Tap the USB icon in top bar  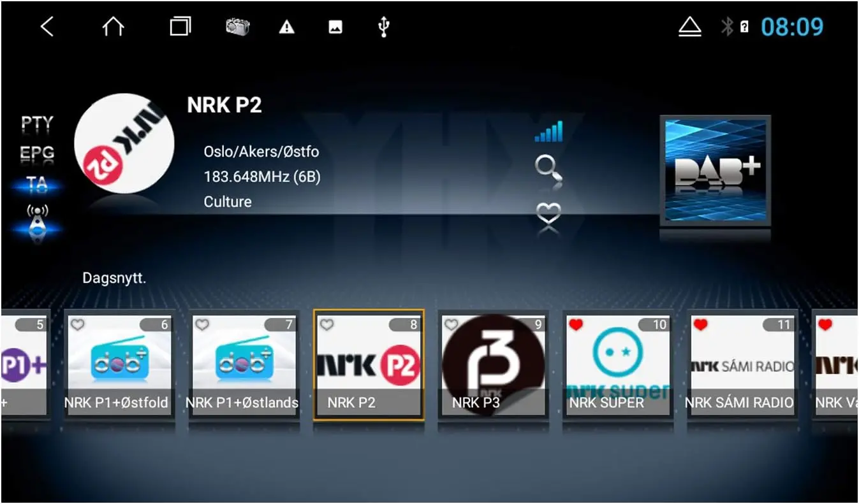pos(383,27)
